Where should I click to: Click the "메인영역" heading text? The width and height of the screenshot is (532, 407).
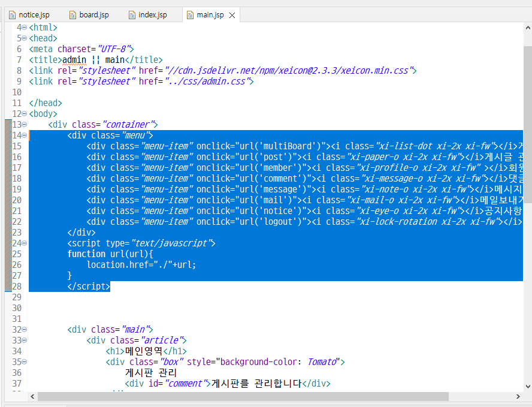144,351
